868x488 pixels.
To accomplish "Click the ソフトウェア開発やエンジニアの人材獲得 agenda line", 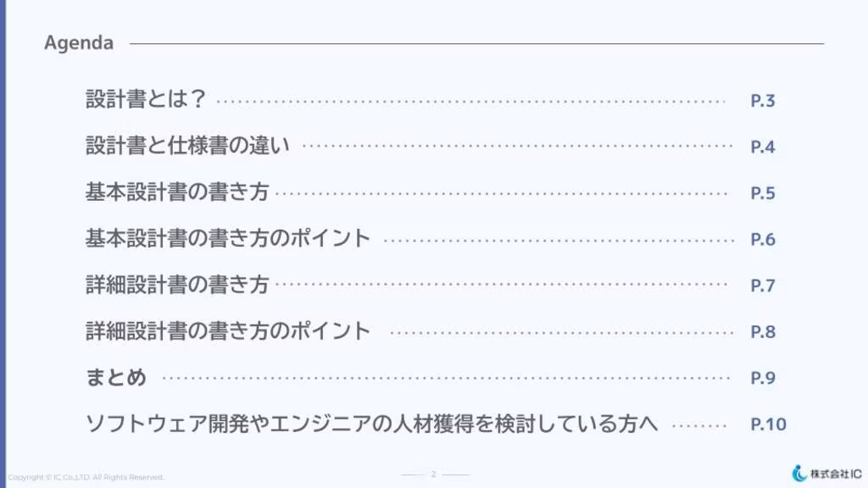I will coord(372,423).
